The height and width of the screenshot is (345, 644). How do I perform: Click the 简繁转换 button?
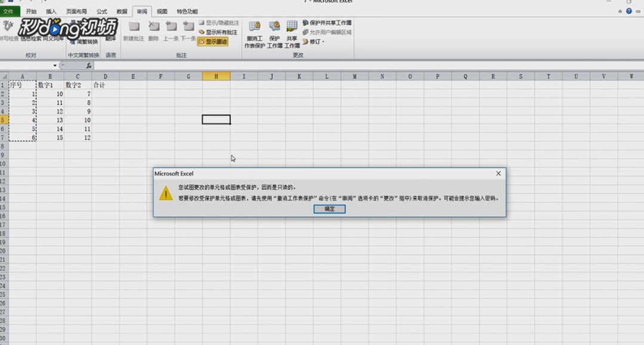[84, 42]
